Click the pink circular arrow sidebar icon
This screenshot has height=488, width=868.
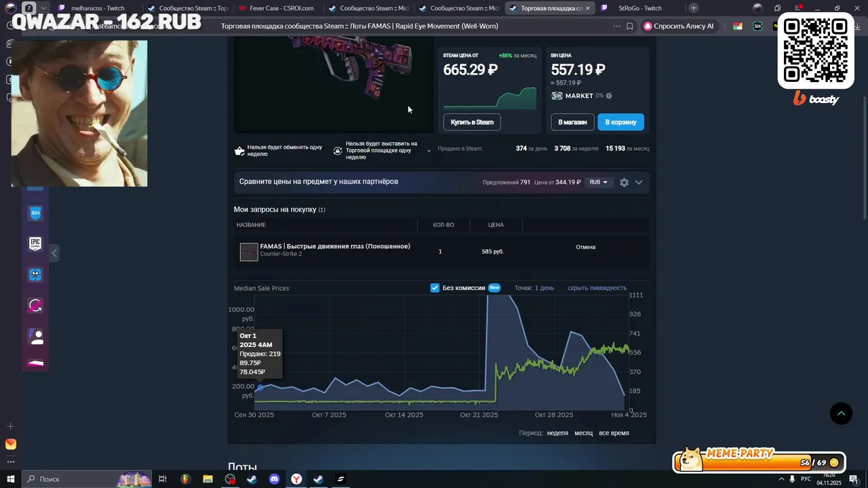coord(35,306)
